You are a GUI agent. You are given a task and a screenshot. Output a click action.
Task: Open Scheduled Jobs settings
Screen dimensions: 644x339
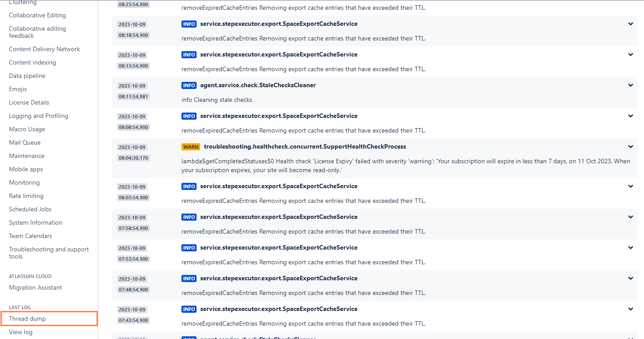(30, 209)
